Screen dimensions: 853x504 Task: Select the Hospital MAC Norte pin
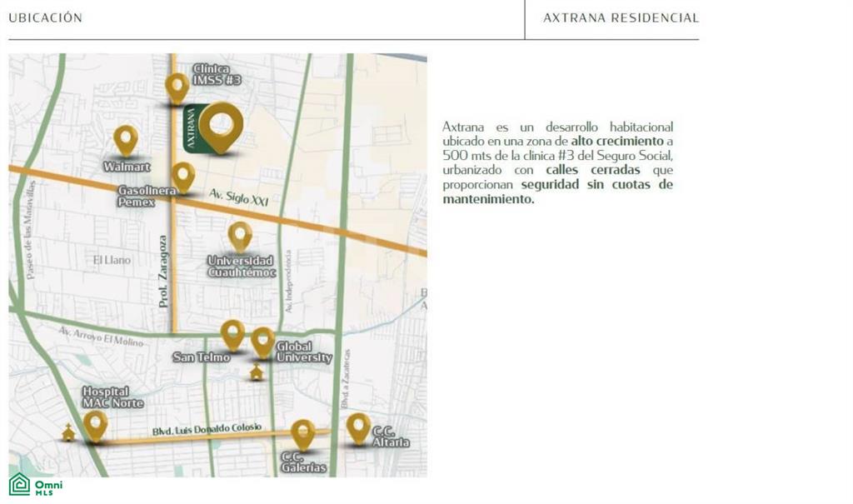tap(95, 427)
